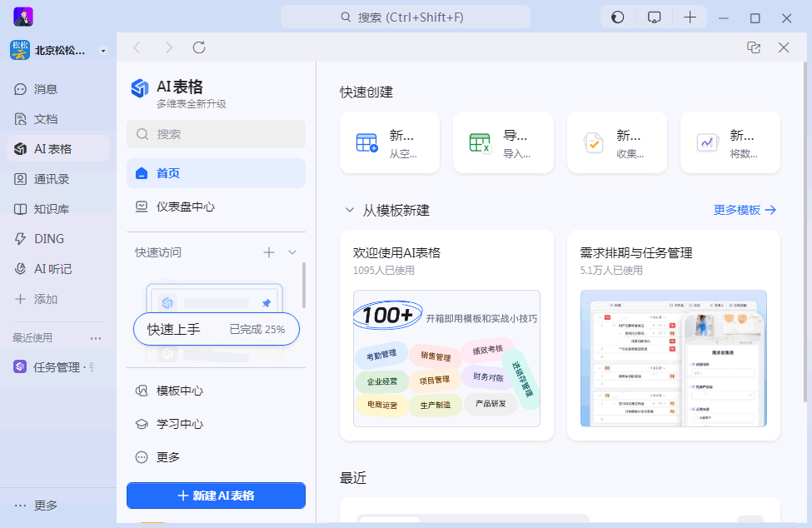Click the plus icon in the title bar
812x528 pixels.
click(x=690, y=17)
